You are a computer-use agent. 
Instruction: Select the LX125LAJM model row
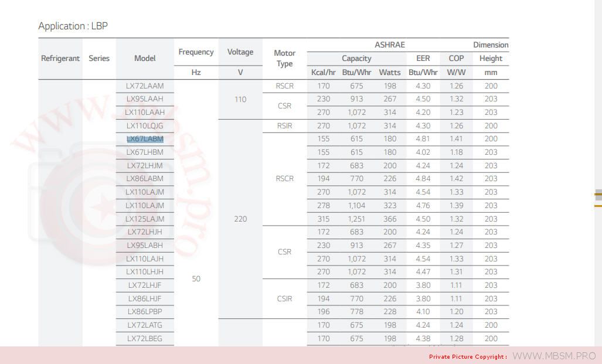[x=145, y=219]
